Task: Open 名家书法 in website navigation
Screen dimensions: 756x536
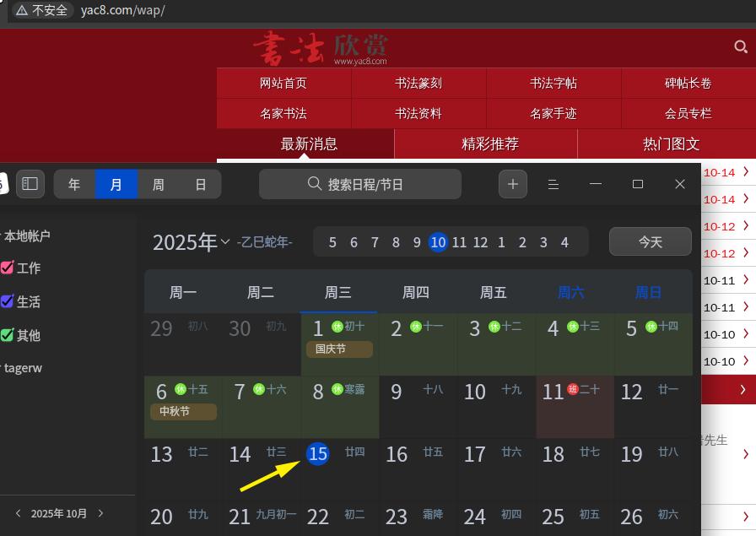Action: pyautogui.click(x=283, y=114)
